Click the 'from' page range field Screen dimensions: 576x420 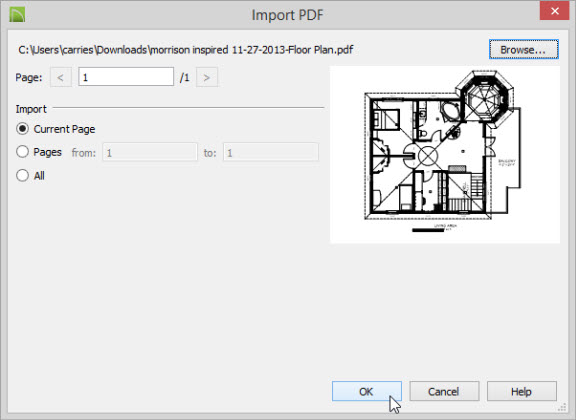pos(150,152)
